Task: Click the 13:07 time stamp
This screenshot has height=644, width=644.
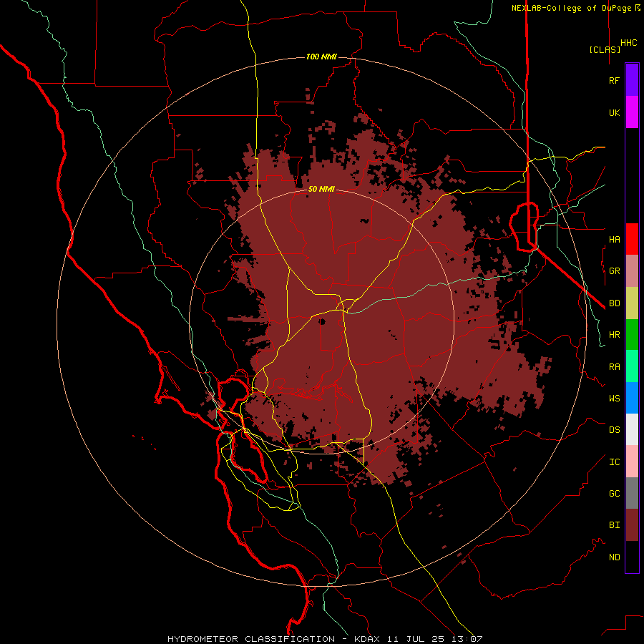Action: [x=468, y=639]
